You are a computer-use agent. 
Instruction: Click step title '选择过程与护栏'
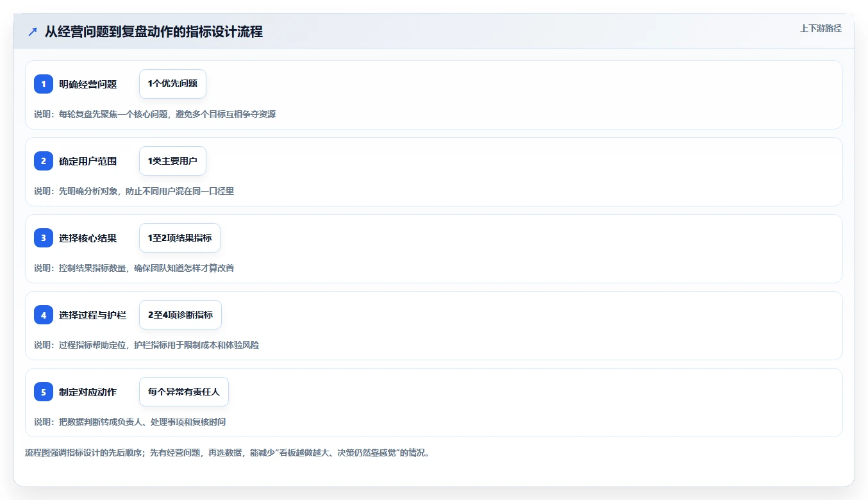(93, 315)
